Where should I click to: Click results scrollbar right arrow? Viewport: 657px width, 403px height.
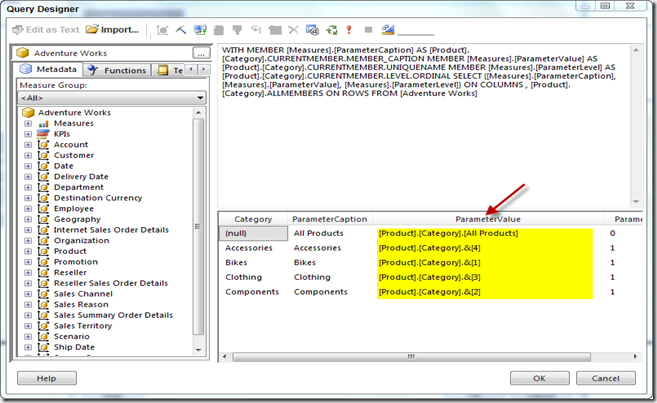coord(635,356)
